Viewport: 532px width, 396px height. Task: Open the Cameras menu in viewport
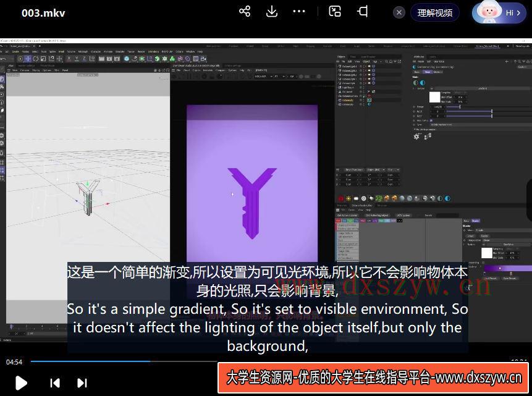coord(25,70)
